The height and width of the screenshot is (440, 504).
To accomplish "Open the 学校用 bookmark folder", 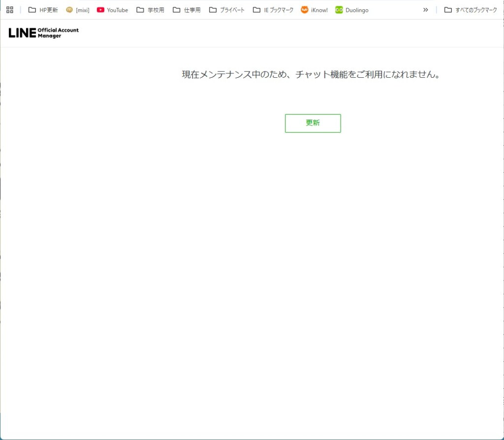I will click(156, 10).
